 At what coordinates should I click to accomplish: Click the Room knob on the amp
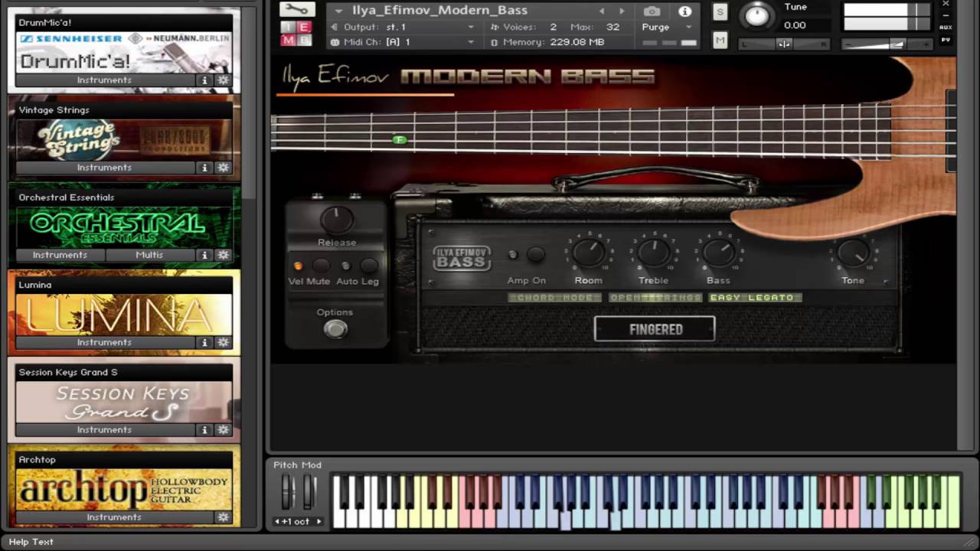point(588,252)
